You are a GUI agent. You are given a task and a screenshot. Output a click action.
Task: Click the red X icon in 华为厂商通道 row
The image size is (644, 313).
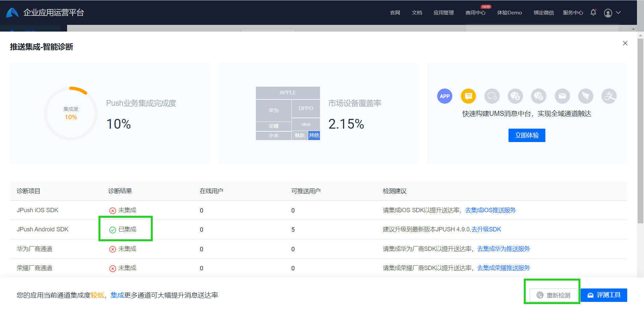113,249
